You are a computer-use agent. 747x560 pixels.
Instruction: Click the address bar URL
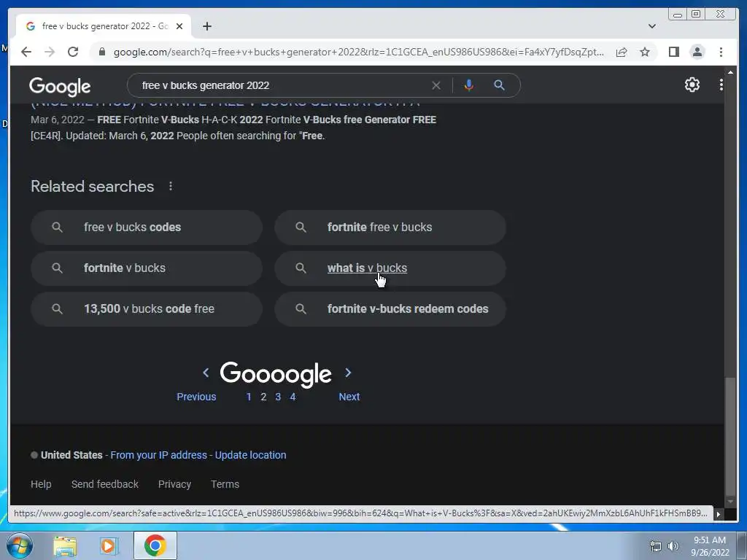358,52
